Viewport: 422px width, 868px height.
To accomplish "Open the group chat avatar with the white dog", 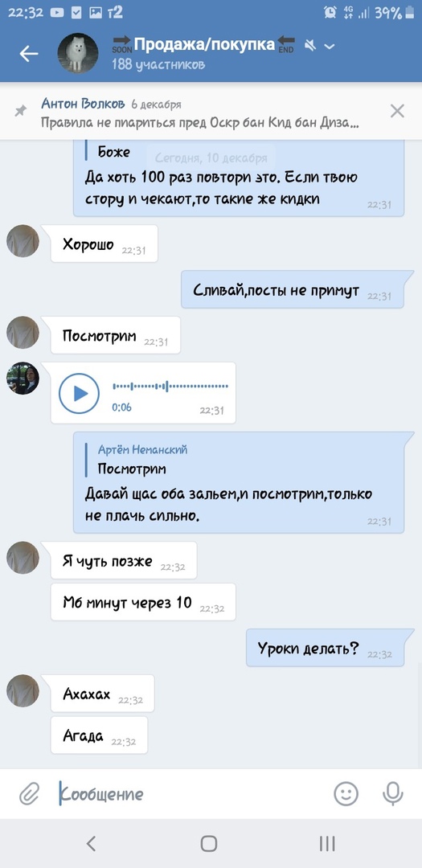I will click(78, 53).
